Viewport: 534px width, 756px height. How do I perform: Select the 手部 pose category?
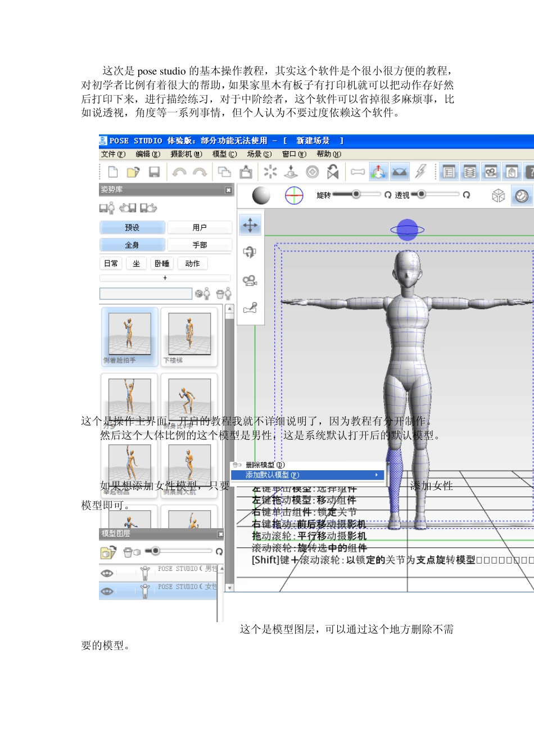(200, 245)
